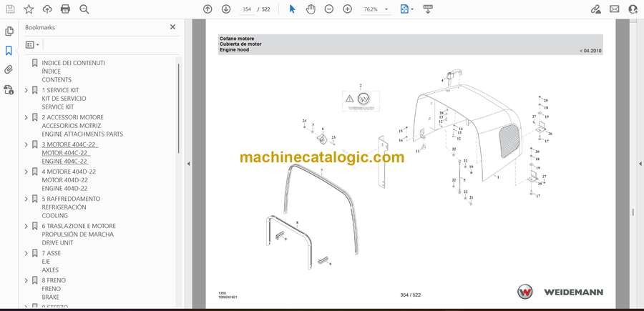Screen dimensions: 644x311
Task: Select the ENGINE ATTACHMENTS PARTS bookmark
Action: tap(82, 134)
